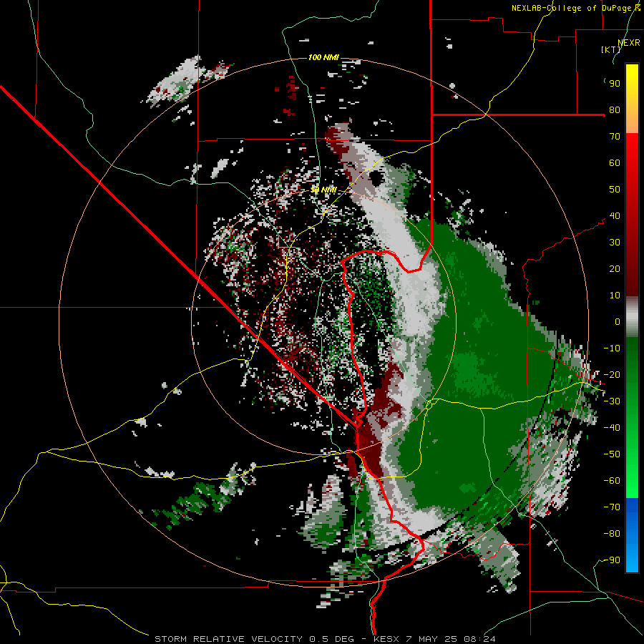Click the positive 40 scale value
The image size is (644, 644).
click(615, 215)
